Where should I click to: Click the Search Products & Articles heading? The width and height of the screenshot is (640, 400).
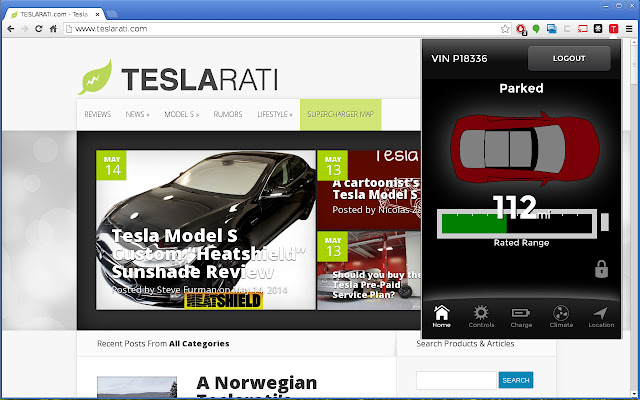click(x=465, y=344)
